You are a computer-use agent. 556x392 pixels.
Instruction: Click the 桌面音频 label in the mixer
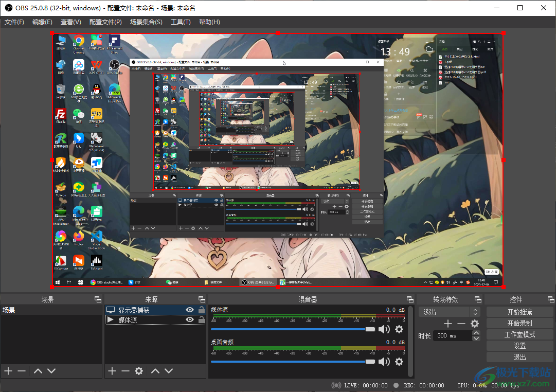222,342
